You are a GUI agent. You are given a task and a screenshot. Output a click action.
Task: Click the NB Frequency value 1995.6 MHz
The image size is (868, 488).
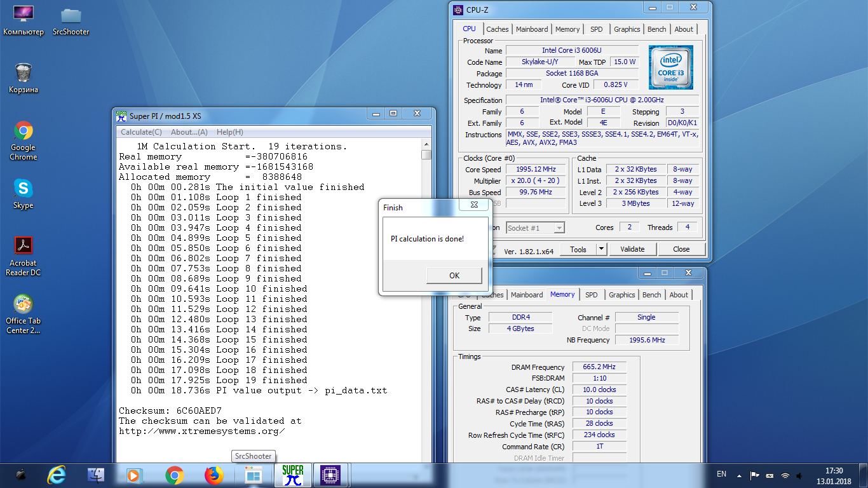click(647, 340)
